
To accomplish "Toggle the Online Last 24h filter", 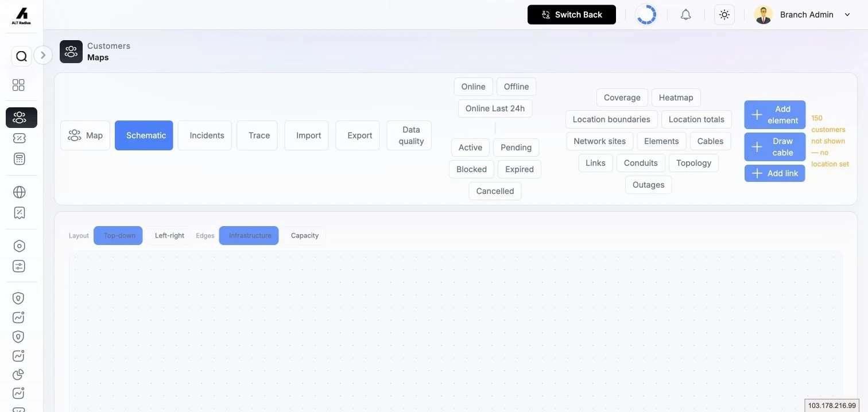I will pyautogui.click(x=495, y=108).
